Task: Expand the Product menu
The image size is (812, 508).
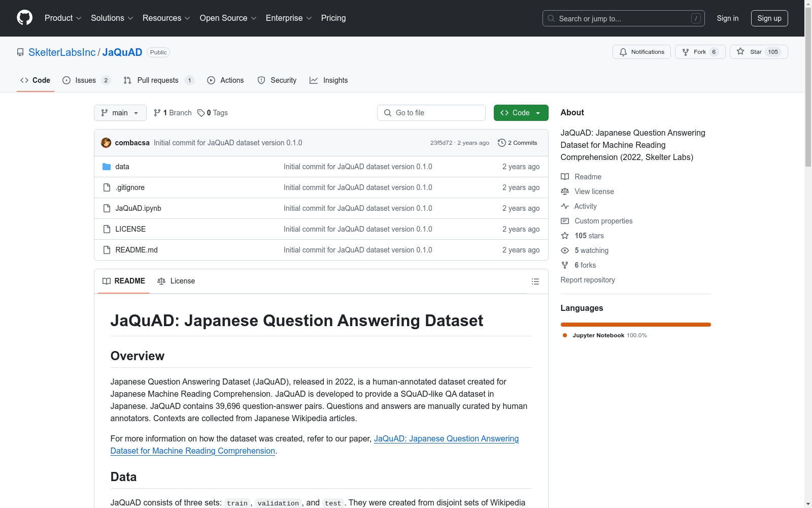Action: coord(63,18)
